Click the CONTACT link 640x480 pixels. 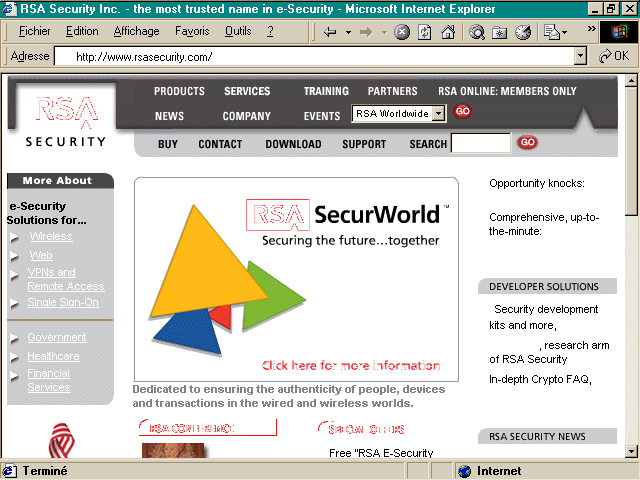(x=220, y=144)
